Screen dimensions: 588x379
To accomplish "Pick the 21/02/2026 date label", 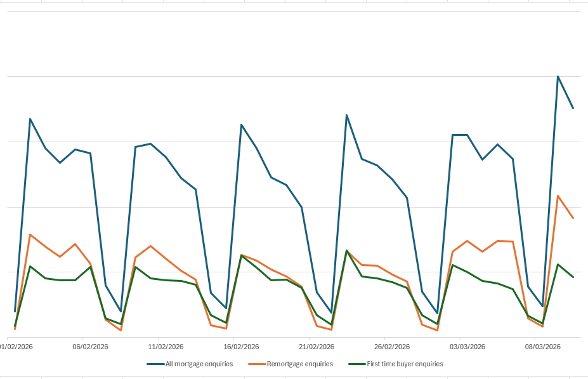I will [317, 347].
